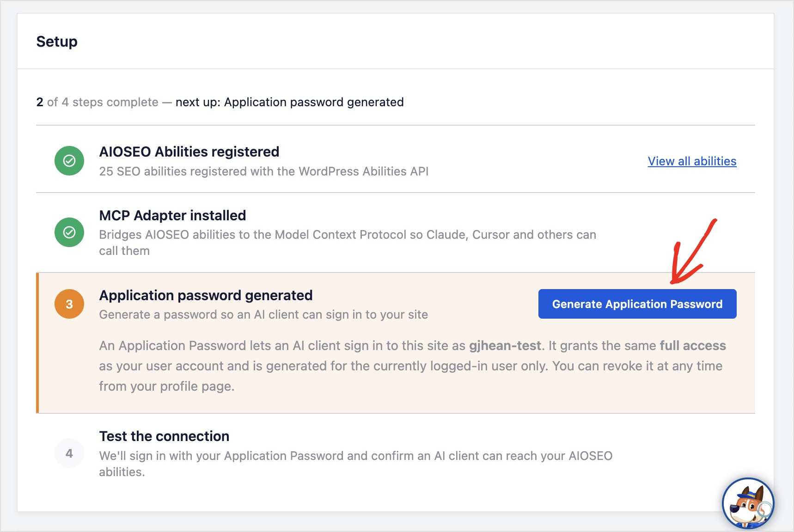Viewport: 794px width, 532px height.
Task: Click the green checkmark for MCP Adapter installed
Action: pyautogui.click(x=69, y=232)
